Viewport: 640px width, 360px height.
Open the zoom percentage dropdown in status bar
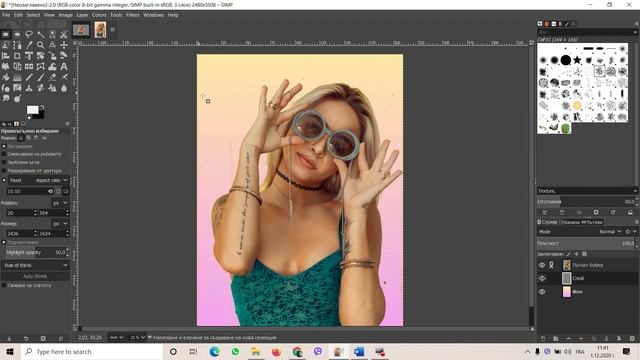click(x=137, y=338)
